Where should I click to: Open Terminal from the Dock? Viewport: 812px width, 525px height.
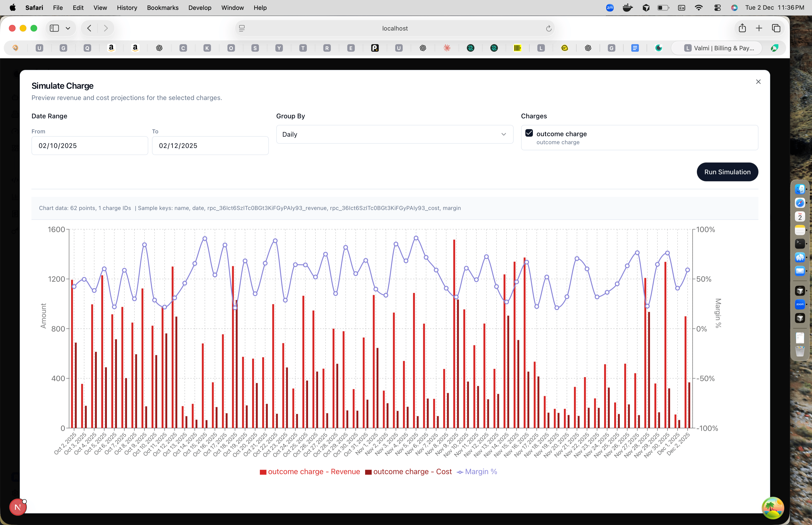[800, 243]
